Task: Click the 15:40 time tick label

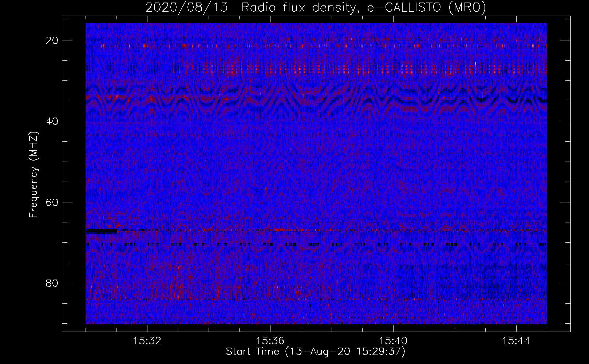Action: pos(393,341)
